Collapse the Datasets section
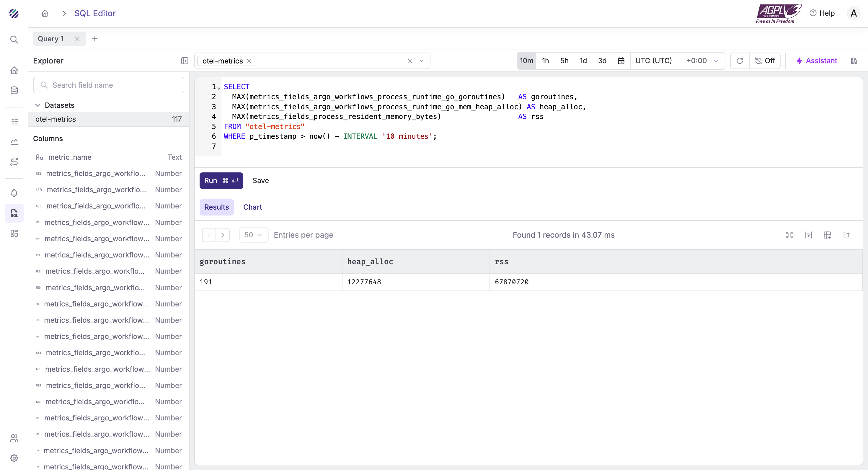The height and width of the screenshot is (470, 868). coord(38,105)
